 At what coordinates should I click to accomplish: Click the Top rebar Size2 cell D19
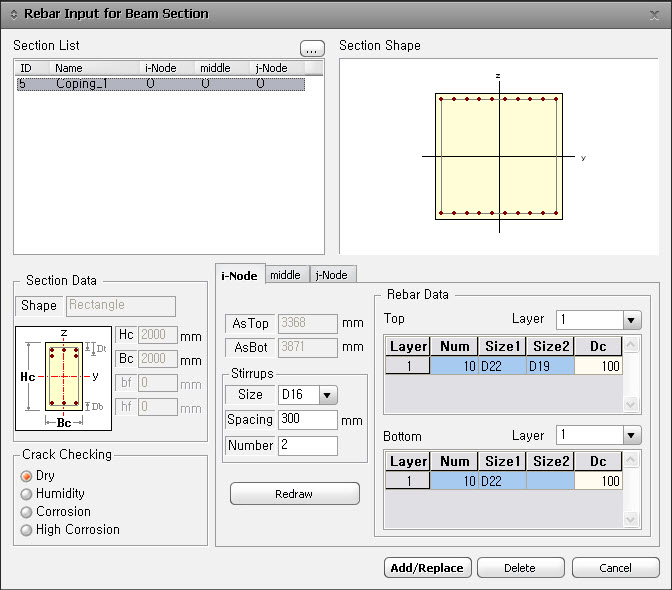pos(550,367)
